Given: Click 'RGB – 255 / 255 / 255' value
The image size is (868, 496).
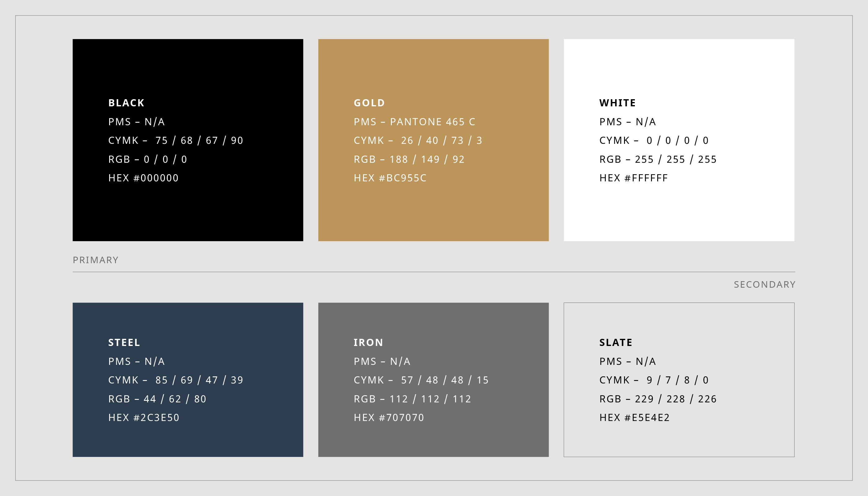Looking at the screenshot, I should [x=658, y=159].
